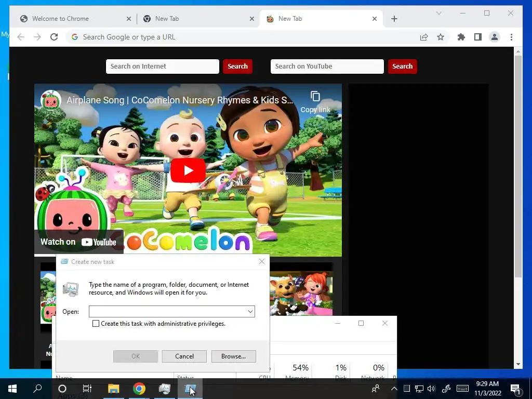Open the puppy and girl video thumbnail
Screen dimensions: 532x399
click(x=301, y=293)
